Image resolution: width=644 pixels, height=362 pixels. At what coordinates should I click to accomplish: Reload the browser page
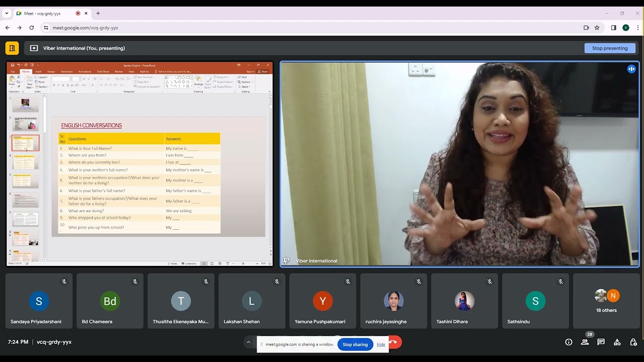click(32, 28)
